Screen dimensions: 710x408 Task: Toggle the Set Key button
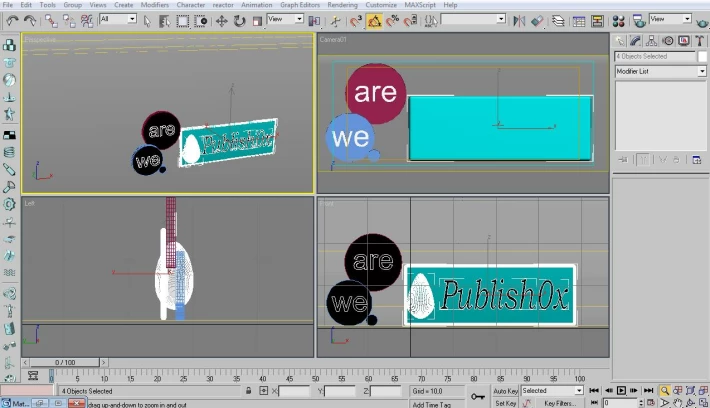pyautogui.click(x=505, y=403)
